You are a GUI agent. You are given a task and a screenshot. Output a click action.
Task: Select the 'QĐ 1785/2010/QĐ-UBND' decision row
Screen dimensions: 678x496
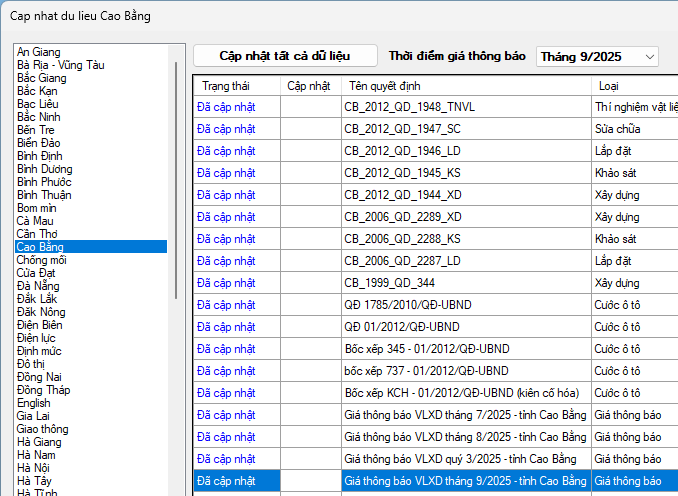[x=402, y=305]
